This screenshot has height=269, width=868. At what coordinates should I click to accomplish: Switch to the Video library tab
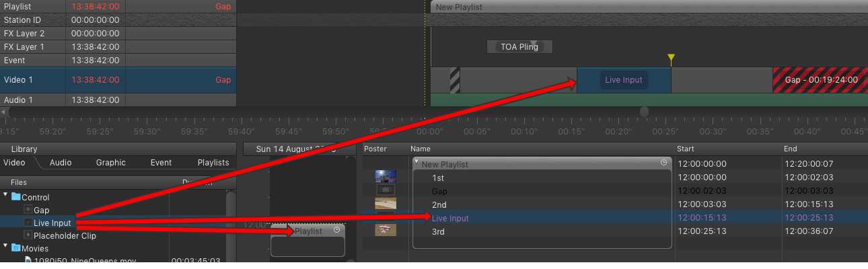(x=14, y=162)
